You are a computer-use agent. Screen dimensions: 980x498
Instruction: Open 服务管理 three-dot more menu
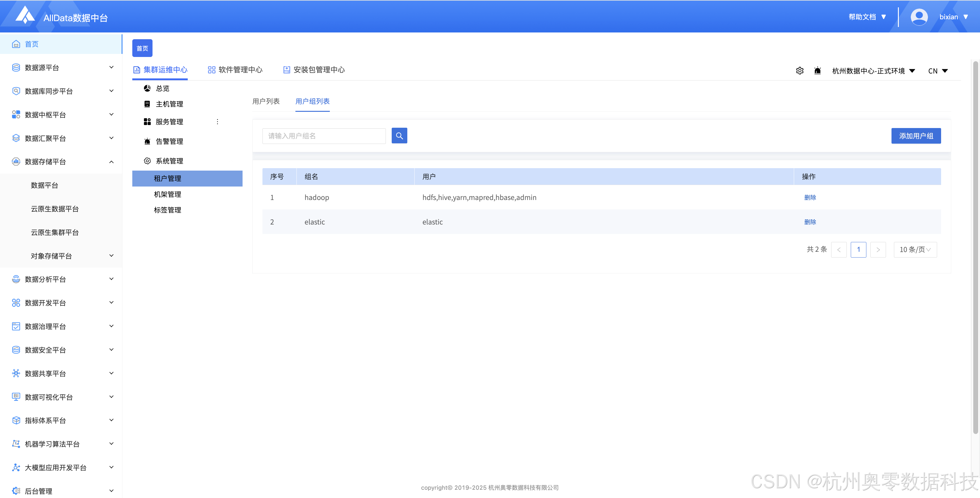point(217,122)
